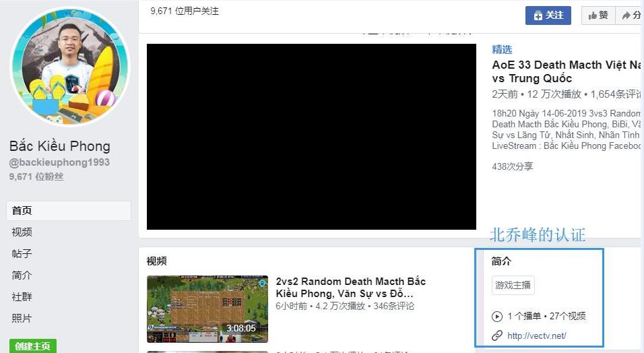Play the featured black video player
Viewport: 644px width, 353px height.
coord(311,137)
